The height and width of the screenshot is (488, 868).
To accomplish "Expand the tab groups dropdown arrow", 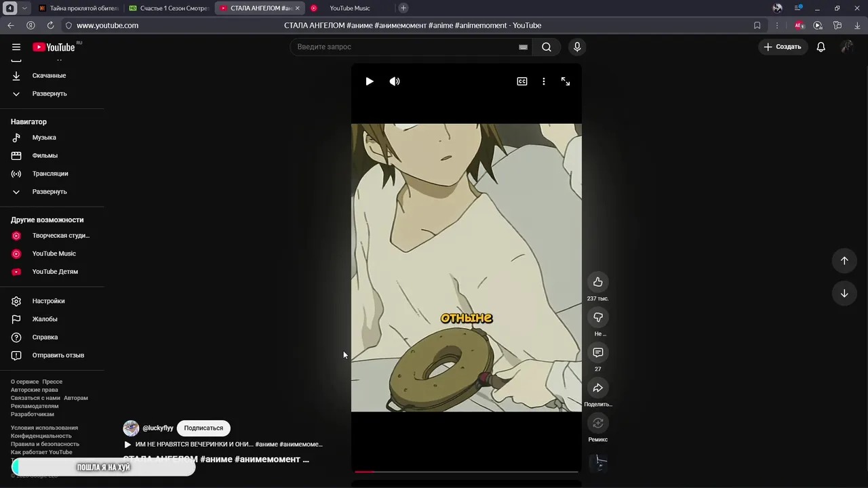I will pos(24,8).
